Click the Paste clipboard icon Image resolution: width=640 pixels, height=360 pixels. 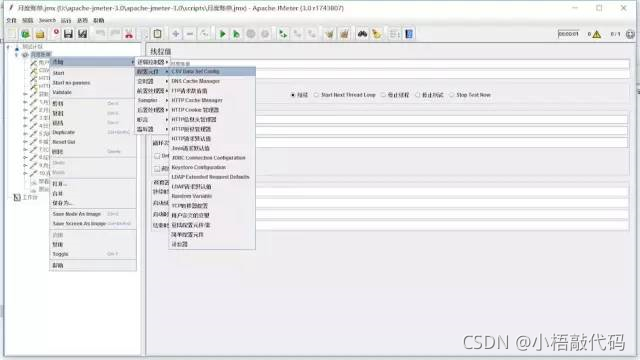coord(158,34)
